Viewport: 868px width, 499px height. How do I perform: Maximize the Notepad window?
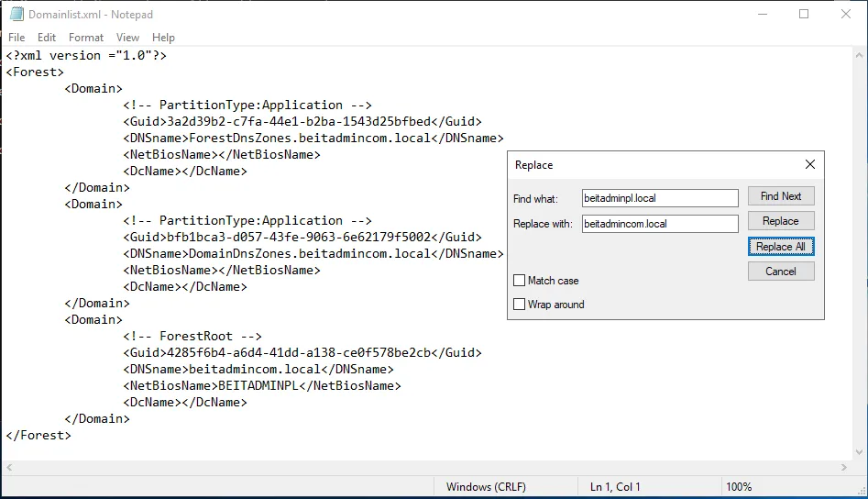[x=804, y=14]
